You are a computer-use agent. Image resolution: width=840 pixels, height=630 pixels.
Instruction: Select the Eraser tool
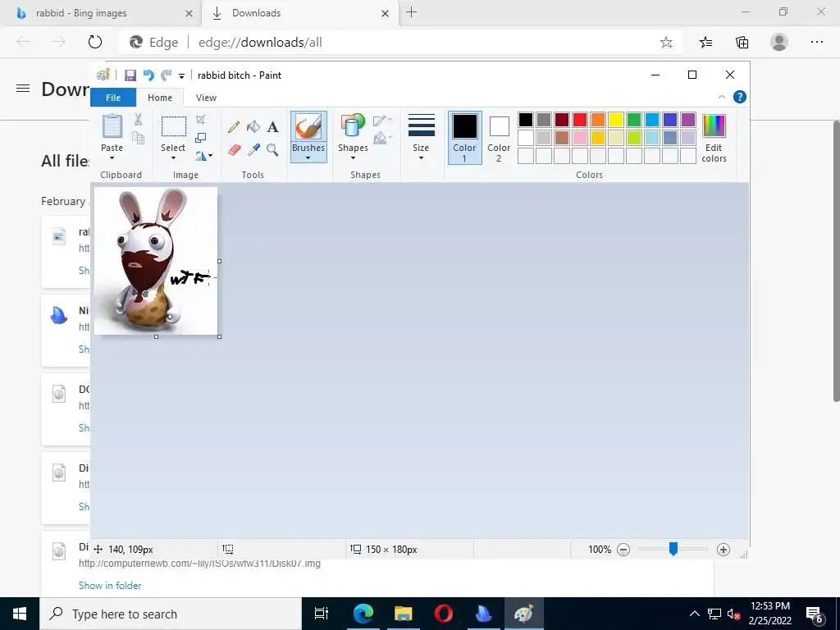(x=234, y=149)
